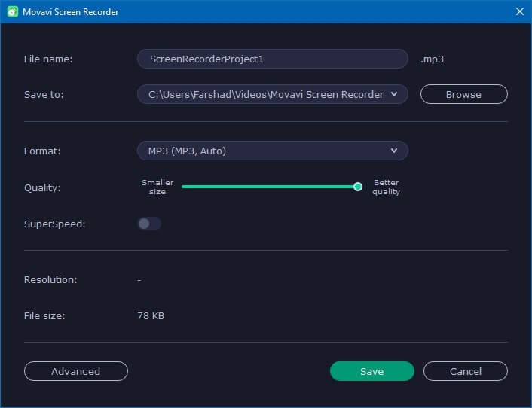532x408 pixels.
Task: Open the Save to folder dropdown
Action: point(273,94)
